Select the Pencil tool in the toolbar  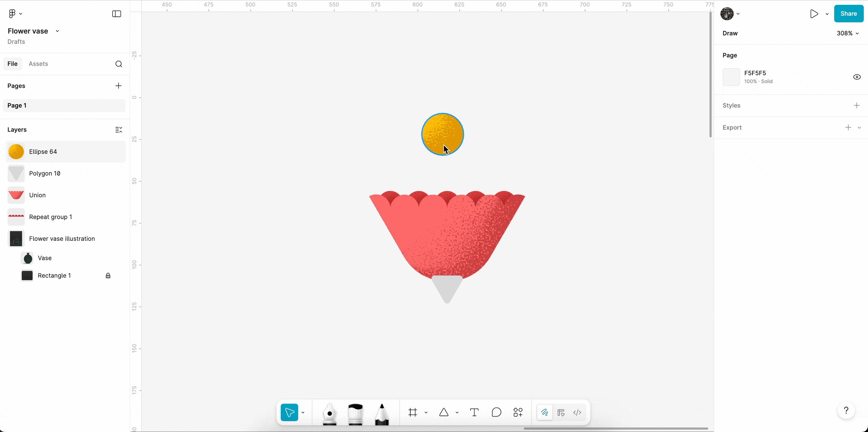pos(382,413)
